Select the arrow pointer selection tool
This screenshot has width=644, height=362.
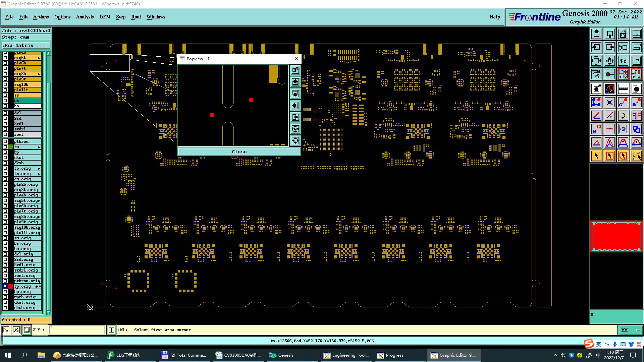(596, 156)
